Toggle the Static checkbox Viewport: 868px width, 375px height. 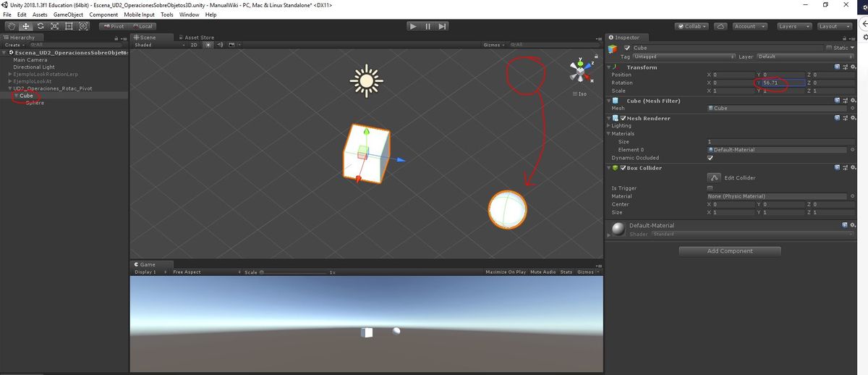coord(829,48)
